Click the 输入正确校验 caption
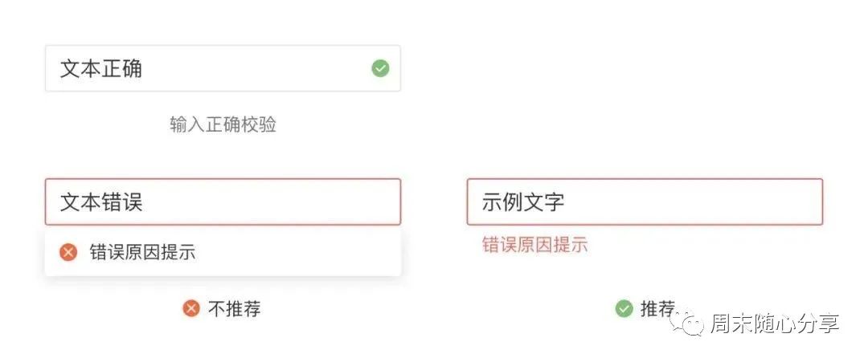 pyautogui.click(x=223, y=125)
